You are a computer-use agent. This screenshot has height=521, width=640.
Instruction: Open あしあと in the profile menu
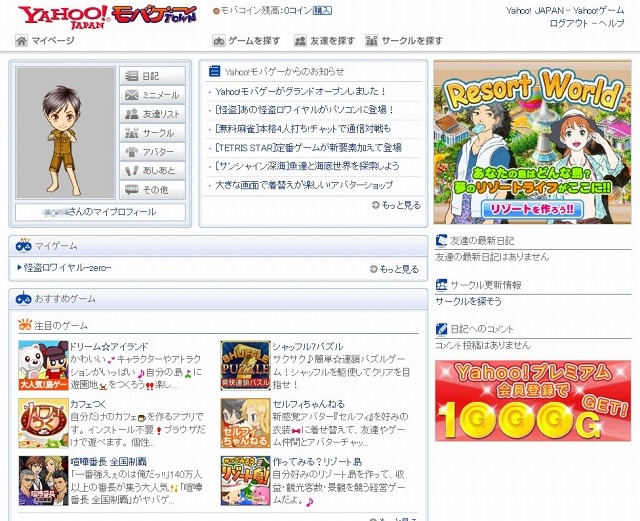pos(153,170)
